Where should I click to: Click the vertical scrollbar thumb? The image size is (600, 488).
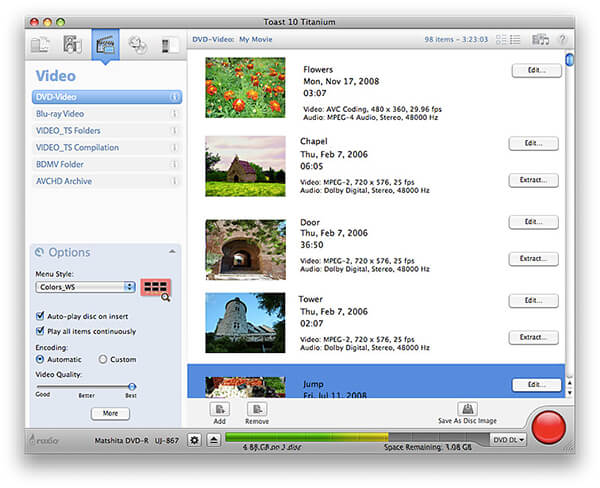click(569, 60)
